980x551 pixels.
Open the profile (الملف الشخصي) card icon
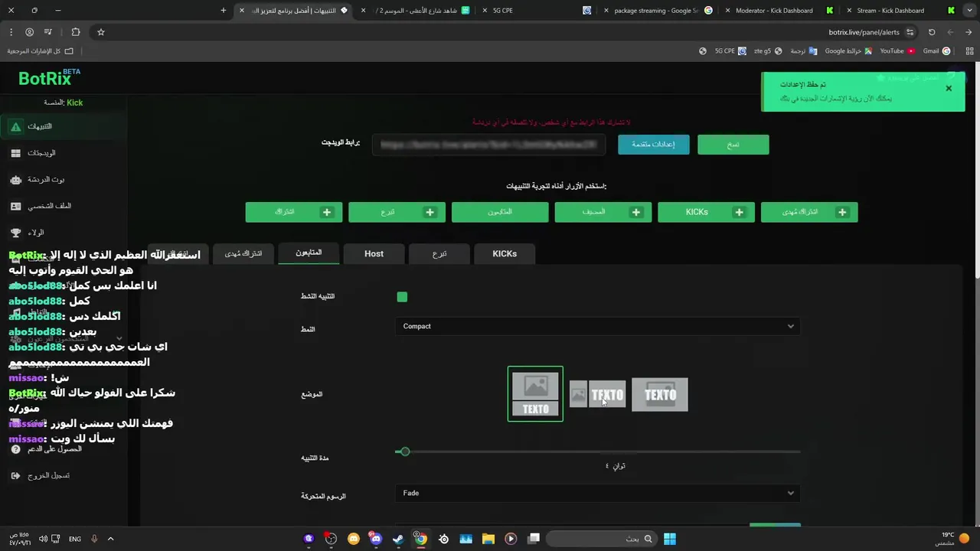click(15, 206)
